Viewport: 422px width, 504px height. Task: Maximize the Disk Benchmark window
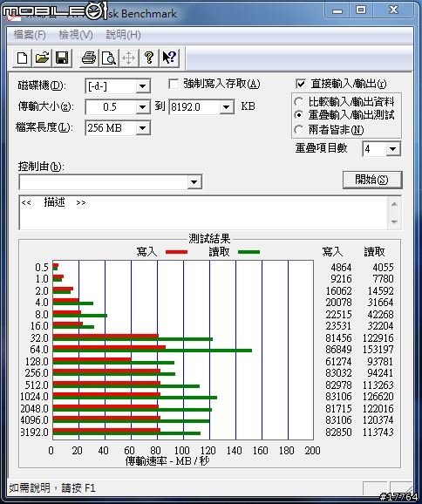coord(361,10)
